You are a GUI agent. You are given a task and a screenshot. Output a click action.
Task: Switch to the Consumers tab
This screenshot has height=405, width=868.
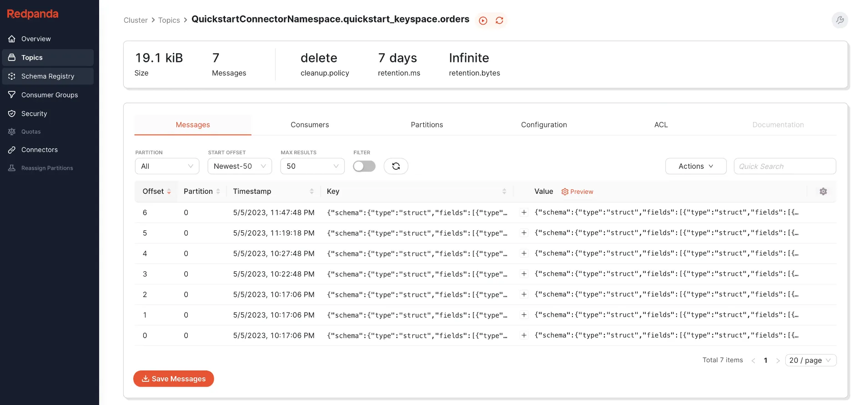310,125
